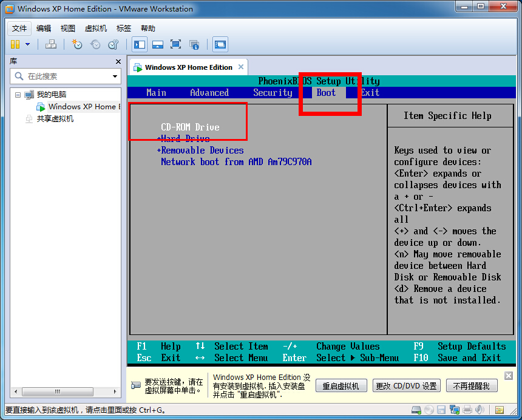
Task: Click the sound device status icon
Action: coord(479,410)
